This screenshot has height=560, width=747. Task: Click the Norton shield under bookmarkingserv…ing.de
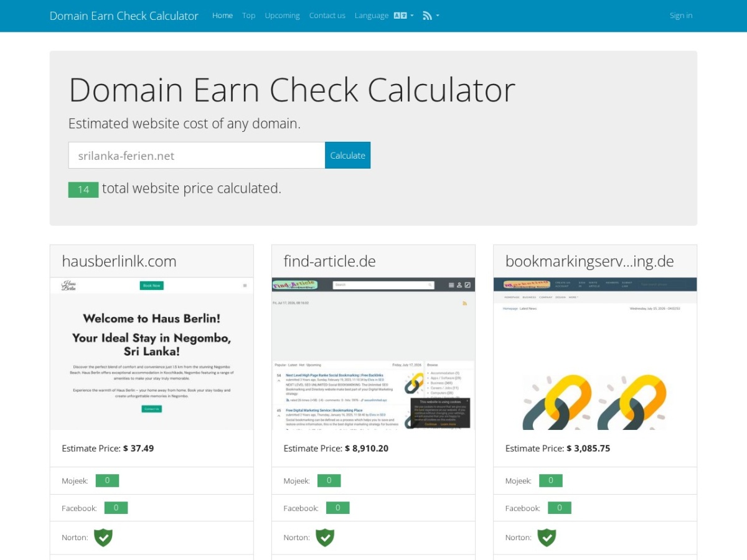click(547, 537)
